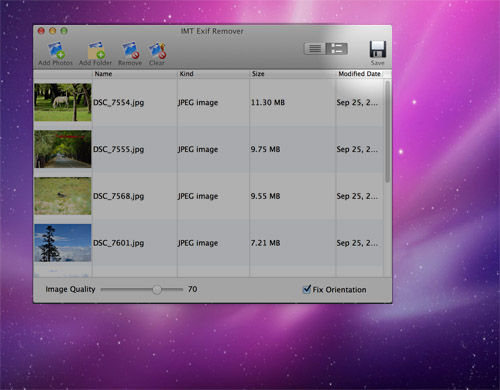Click the 7.21 MB size cell
Viewport: 500px width, 390px height.
265,243
